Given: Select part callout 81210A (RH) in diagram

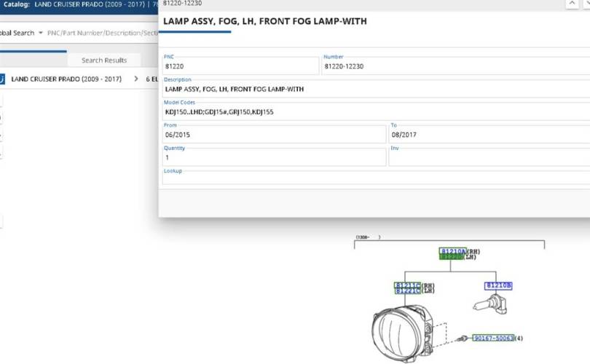Looking at the screenshot, I should 452,251.
